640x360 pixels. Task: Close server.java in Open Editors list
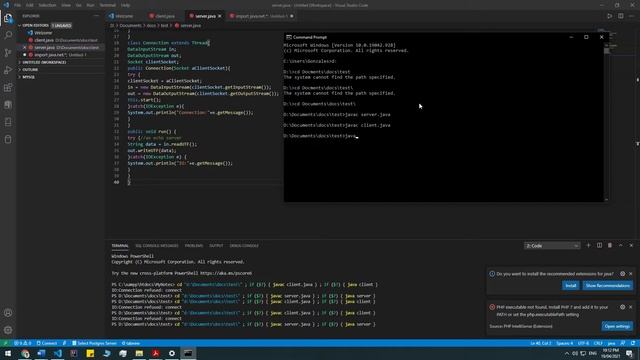click(24, 47)
